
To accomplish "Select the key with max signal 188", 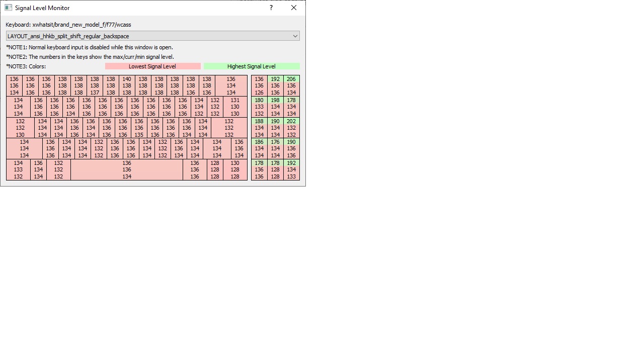I will [259, 128].
